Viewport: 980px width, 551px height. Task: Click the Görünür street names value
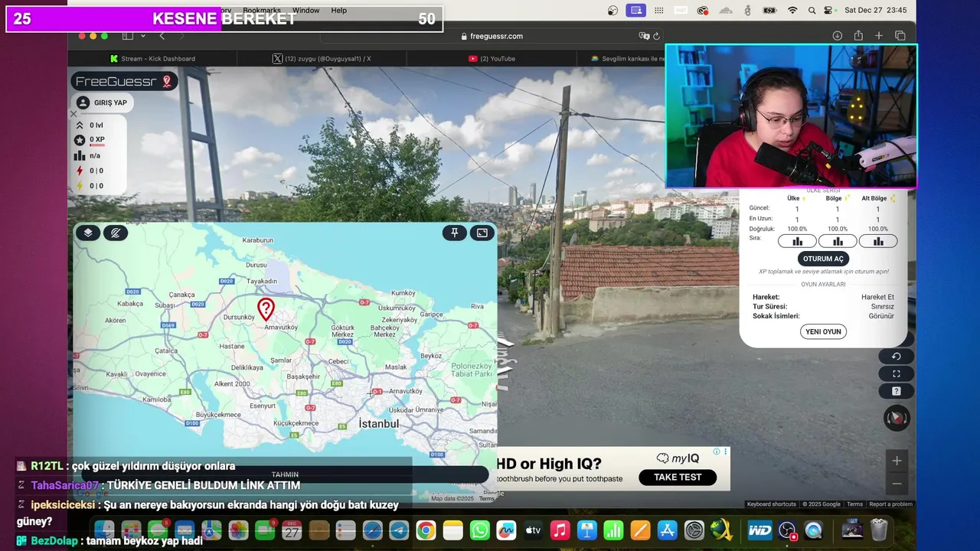click(881, 316)
